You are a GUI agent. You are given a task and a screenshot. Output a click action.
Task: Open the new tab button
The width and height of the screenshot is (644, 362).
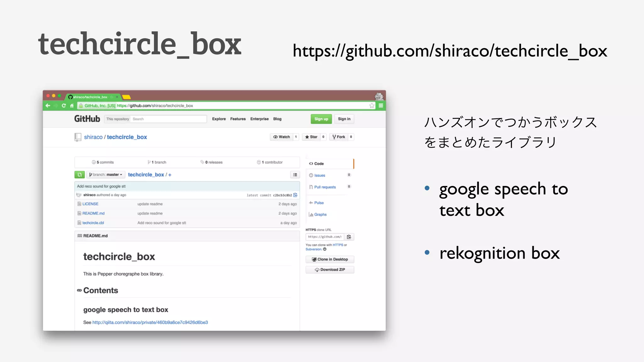coord(126,97)
